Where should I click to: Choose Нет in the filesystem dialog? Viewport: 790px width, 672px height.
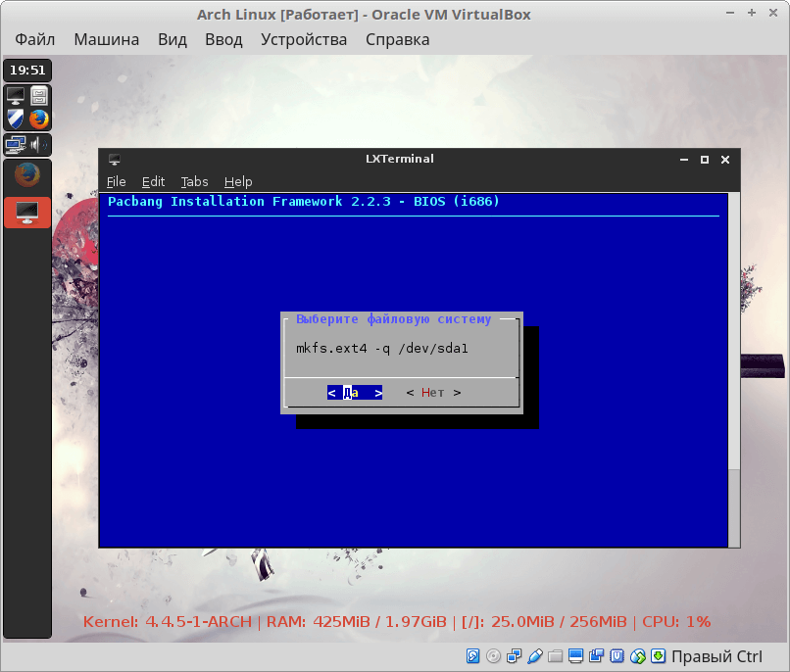click(x=432, y=393)
